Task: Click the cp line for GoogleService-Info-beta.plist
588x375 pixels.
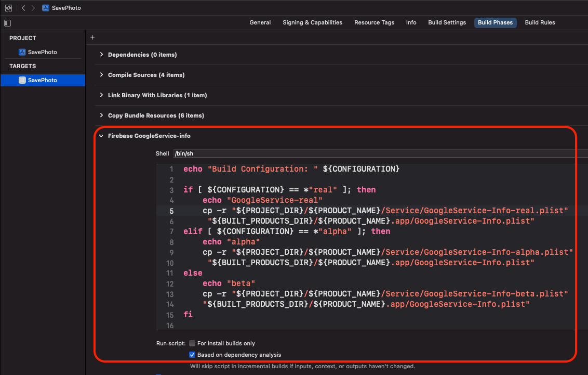Action: pyautogui.click(x=385, y=294)
